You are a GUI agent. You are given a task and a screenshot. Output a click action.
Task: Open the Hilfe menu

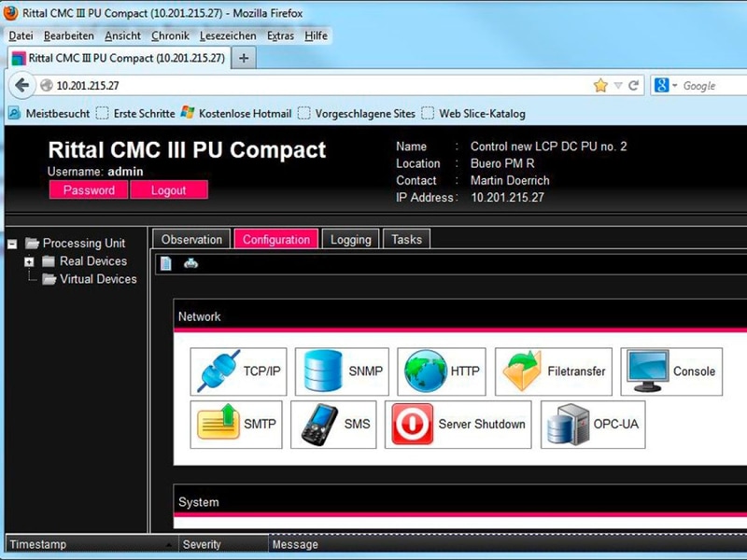pyautogui.click(x=316, y=35)
